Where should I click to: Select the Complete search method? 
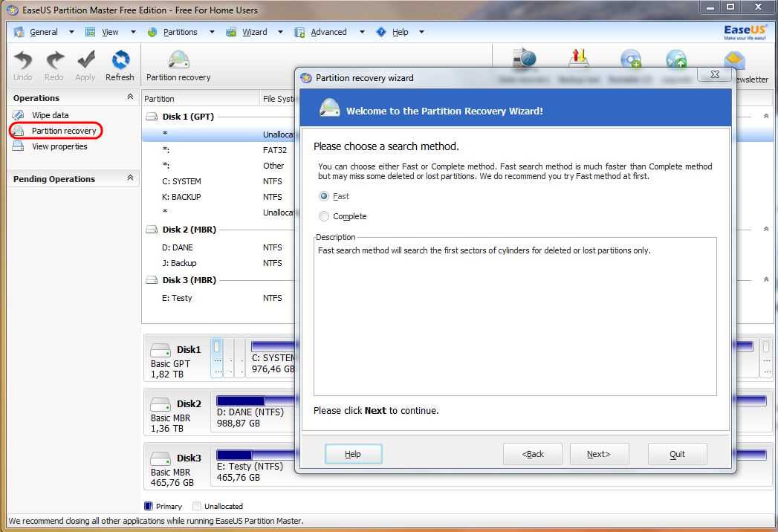[x=324, y=216]
